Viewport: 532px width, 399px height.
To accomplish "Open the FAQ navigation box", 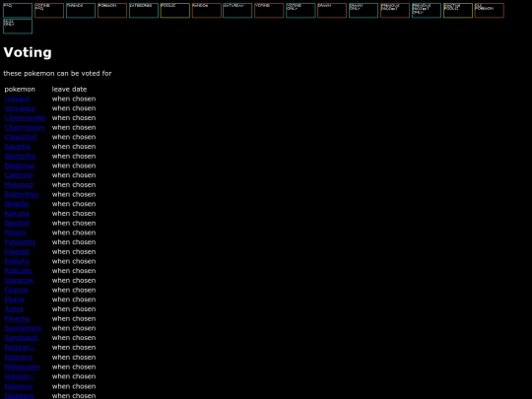I will [x=18, y=11].
